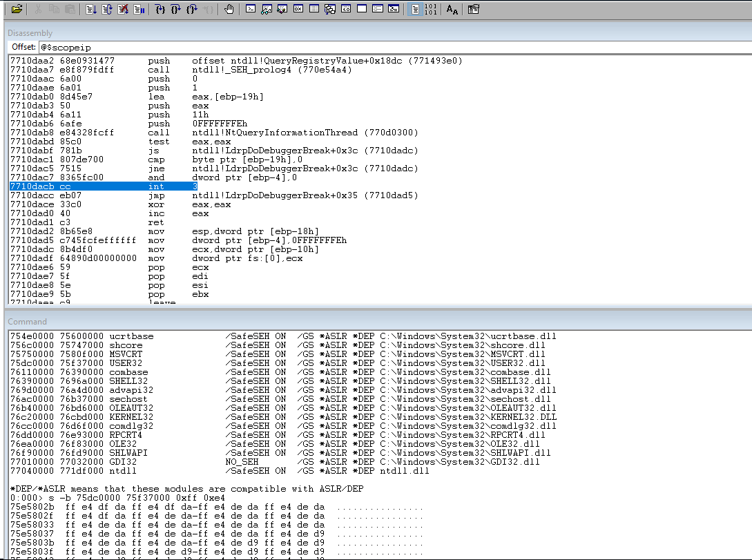Toggle breakpoint using the hand icon
This screenshot has height=560, width=752.
[229, 10]
